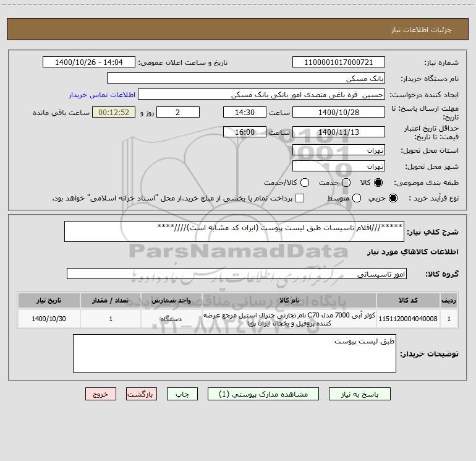Image resolution: width=476 pixels, height=461 pixels.
Task: Click the 00:12:52 remaining time field
Action: [114, 112]
